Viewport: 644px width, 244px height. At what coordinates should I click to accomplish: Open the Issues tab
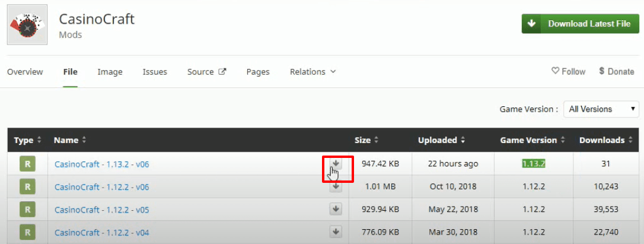click(x=155, y=72)
